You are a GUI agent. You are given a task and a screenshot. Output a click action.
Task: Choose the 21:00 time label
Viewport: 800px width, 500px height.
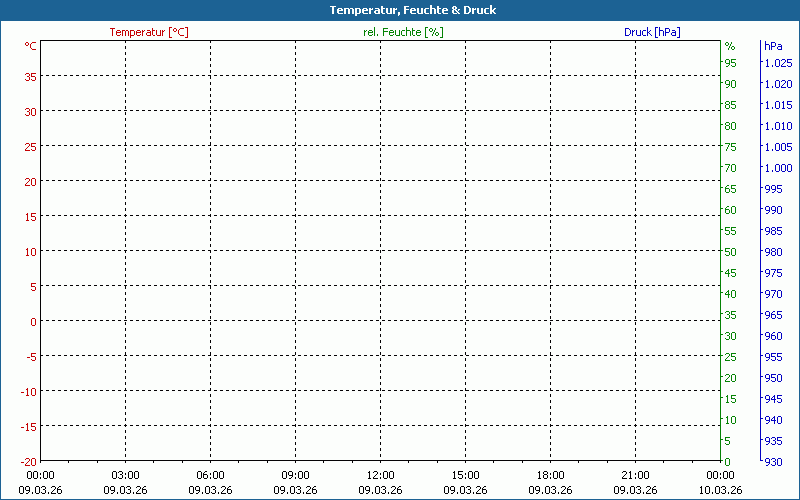coord(635,475)
